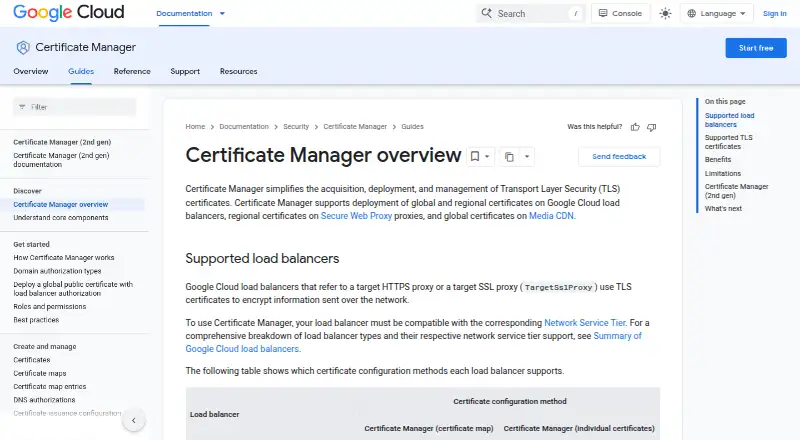Image resolution: width=800 pixels, height=440 pixels.
Task: Click the globe icon in Language
Action: coord(691,14)
